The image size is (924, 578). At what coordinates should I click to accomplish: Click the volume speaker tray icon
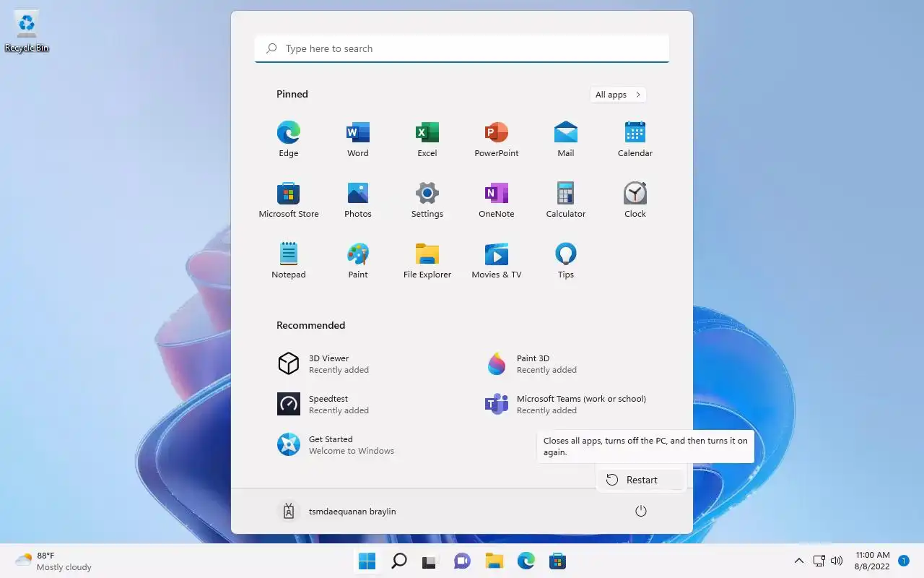(837, 561)
